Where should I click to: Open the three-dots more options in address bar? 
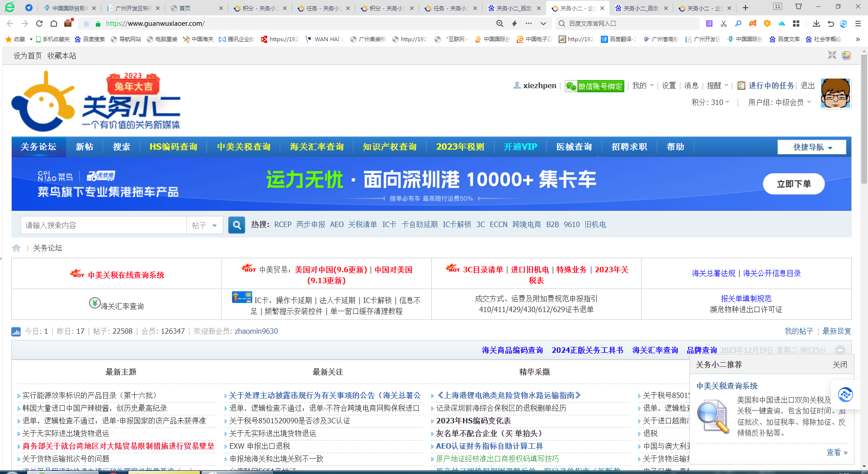(528, 24)
